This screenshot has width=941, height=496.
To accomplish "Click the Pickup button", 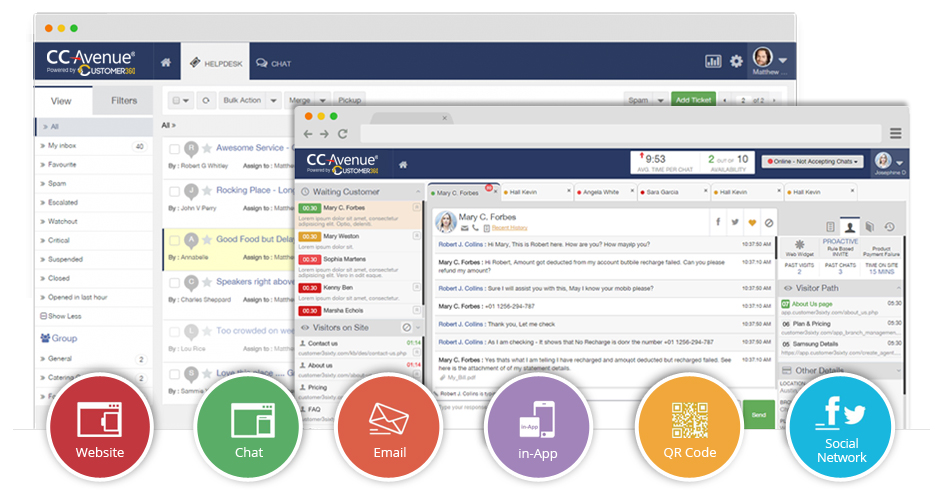I will pyautogui.click(x=349, y=100).
